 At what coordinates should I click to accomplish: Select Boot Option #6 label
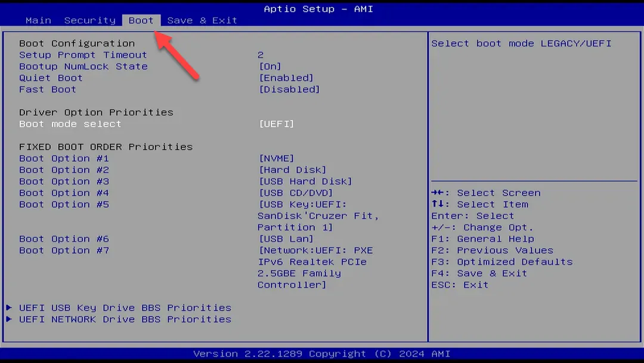64,239
